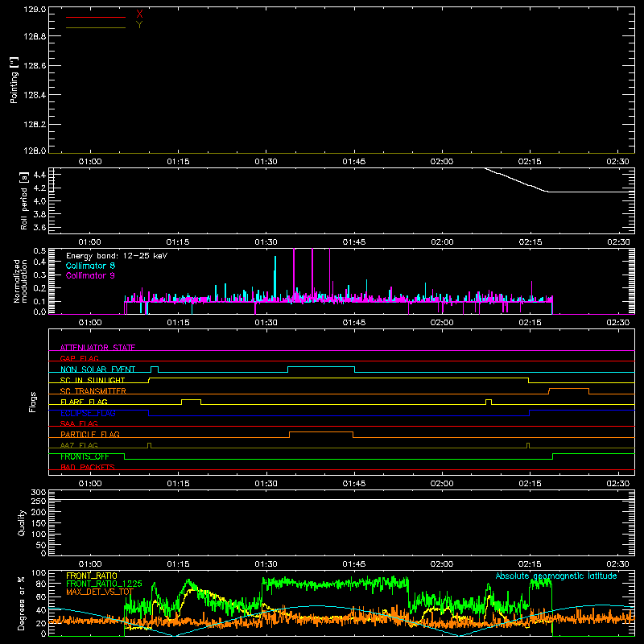
Task: Click the GAP_FLAG label
Action: [x=79, y=358]
